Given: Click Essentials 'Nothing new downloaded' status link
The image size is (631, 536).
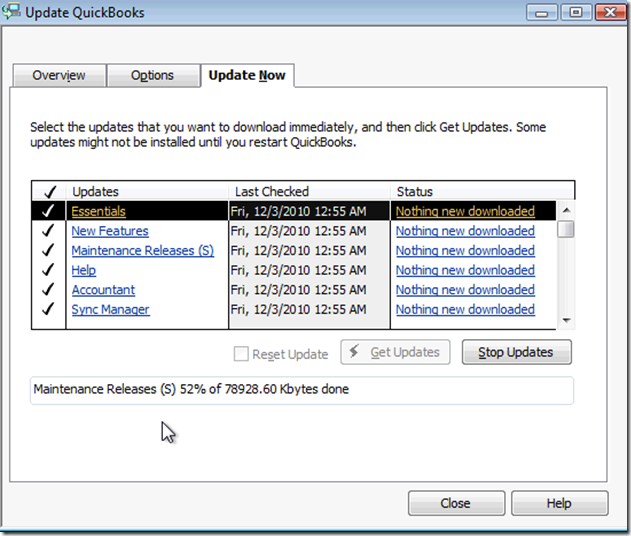Looking at the screenshot, I should click(x=465, y=211).
